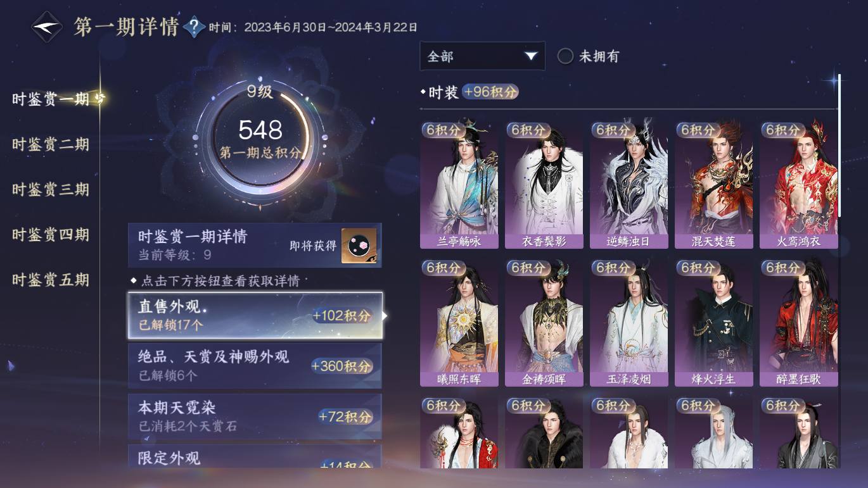This screenshot has height=488, width=868.
Task: Expand the 直售外观 points entry
Action: (255, 315)
